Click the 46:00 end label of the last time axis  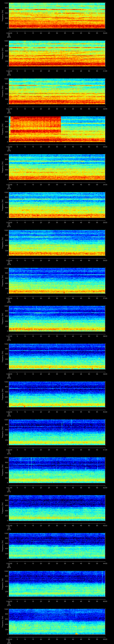pyautogui.click(x=105, y=639)
